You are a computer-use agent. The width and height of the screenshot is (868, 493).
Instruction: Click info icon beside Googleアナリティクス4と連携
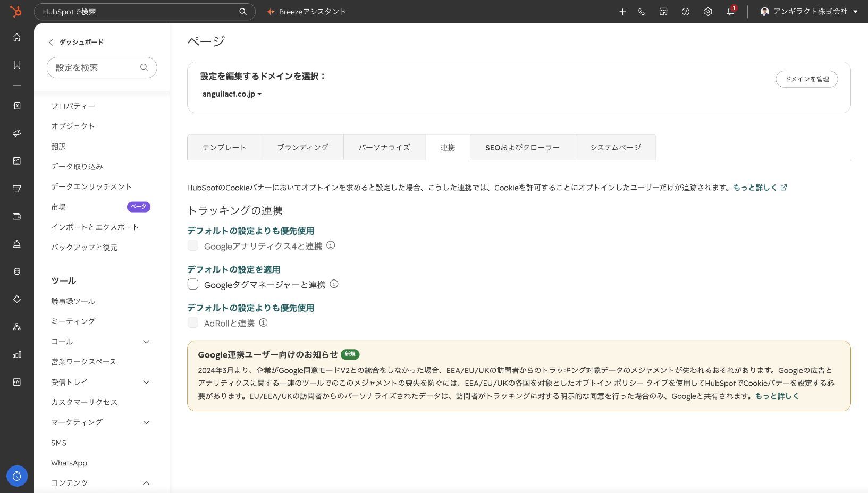click(x=331, y=245)
